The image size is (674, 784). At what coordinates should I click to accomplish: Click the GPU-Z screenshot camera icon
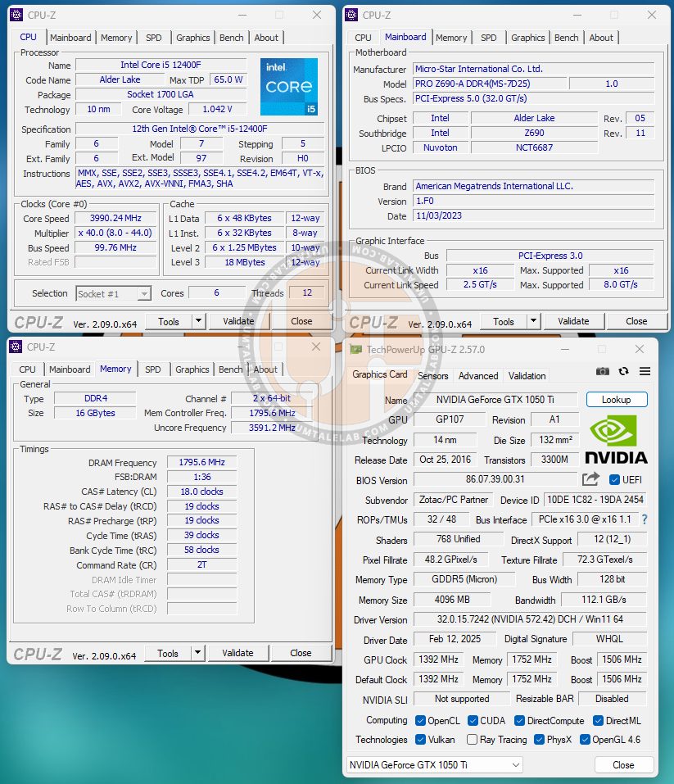[x=603, y=371]
